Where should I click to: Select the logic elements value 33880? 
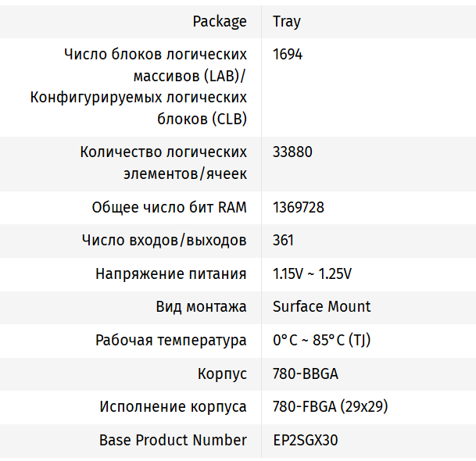(292, 152)
